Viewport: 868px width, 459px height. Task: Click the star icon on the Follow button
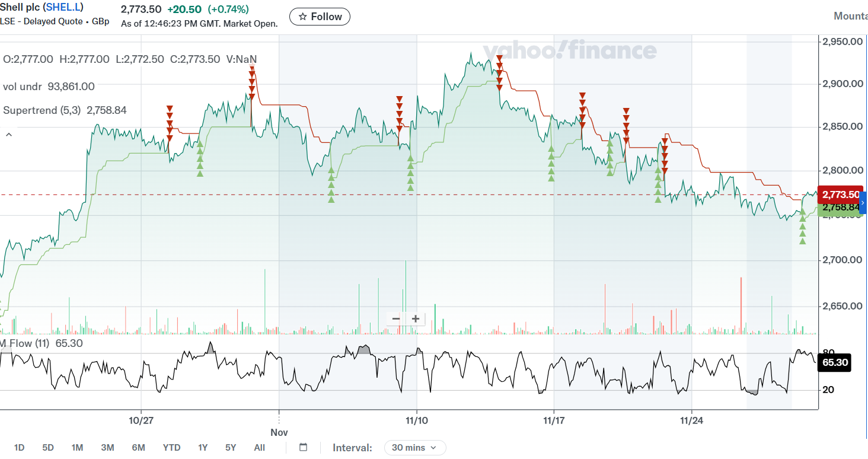click(x=304, y=17)
